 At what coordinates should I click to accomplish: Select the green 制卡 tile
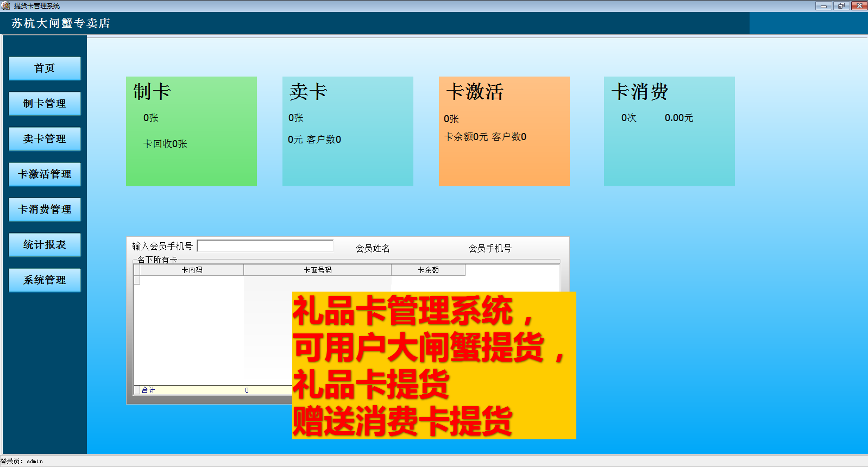[191, 131]
